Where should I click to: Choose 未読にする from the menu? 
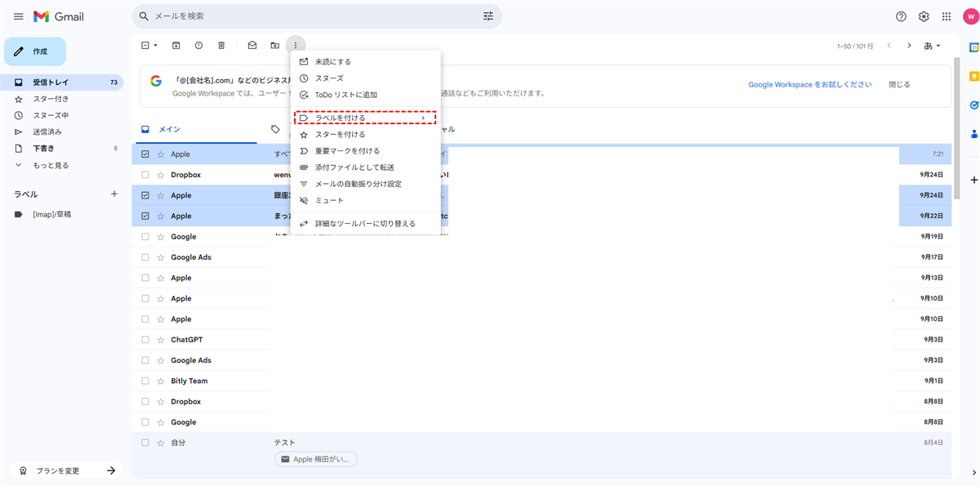click(365, 61)
